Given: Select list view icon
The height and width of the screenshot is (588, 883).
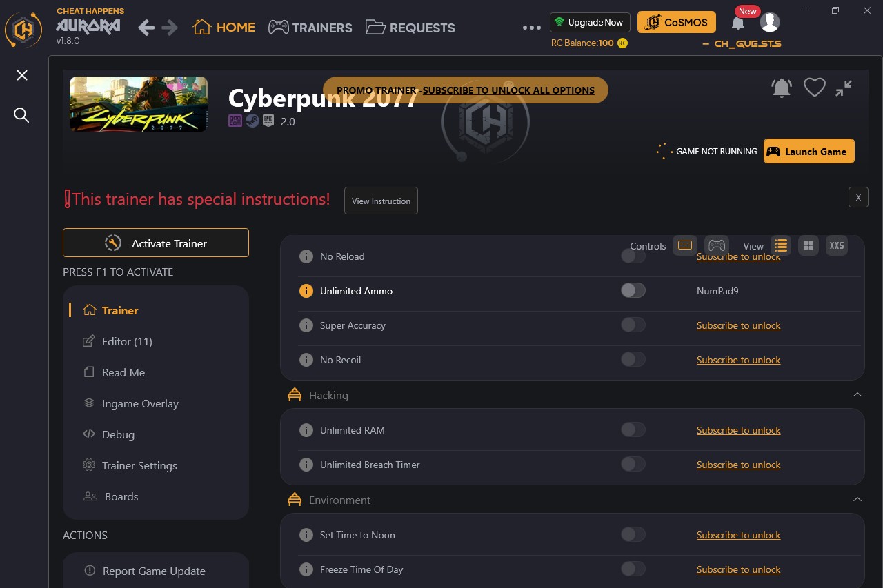Looking at the screenshot, I should tap(781, 245).
